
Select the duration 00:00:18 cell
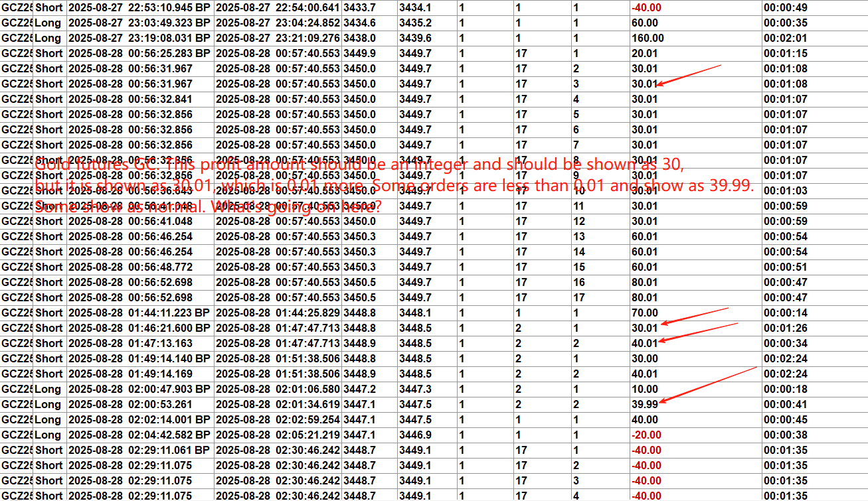(814, 389)
